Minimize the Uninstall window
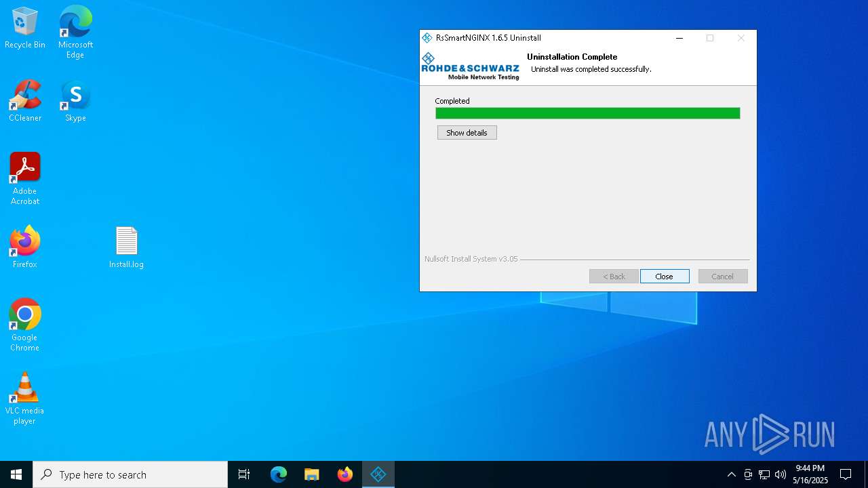868x488 pixels. [679, 38]
